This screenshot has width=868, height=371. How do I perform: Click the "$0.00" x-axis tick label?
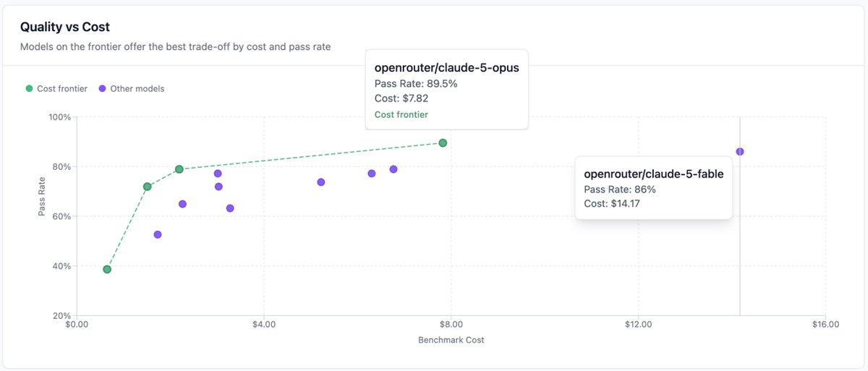click(x=77, y=325)
